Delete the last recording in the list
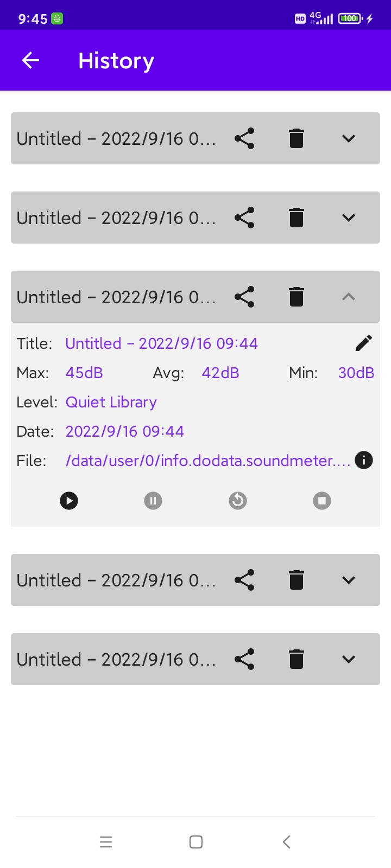Viewport: 391px width, 868px height. coord(297,659)
